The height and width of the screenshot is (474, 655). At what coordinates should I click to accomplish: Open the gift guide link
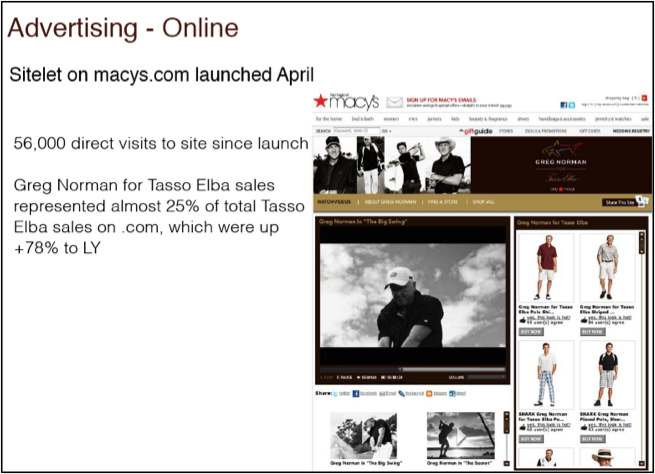tap(476, 131)
